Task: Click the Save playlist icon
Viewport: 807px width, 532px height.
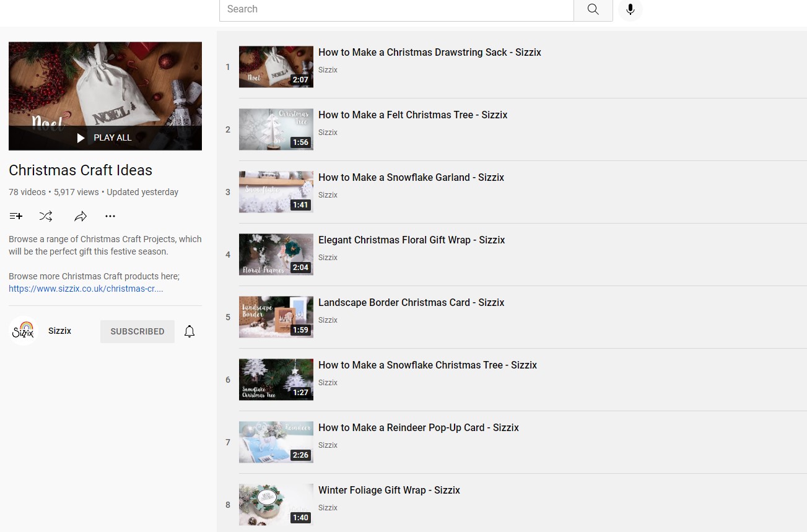Action: click(16, 216)
